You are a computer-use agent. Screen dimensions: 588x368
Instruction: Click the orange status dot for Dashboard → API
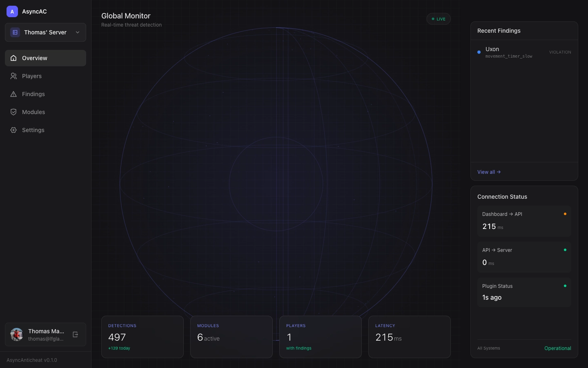coord(565,214)
